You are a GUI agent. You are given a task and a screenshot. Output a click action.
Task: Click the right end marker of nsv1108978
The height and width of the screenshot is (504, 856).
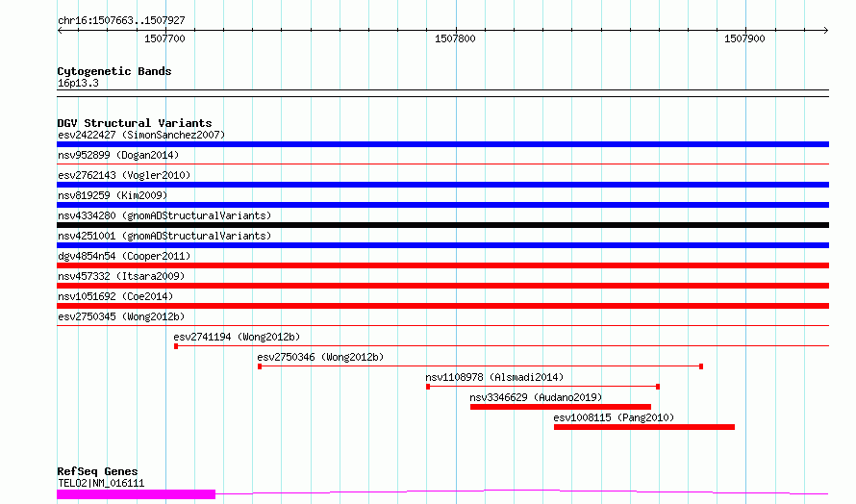(x=658, y=387)
